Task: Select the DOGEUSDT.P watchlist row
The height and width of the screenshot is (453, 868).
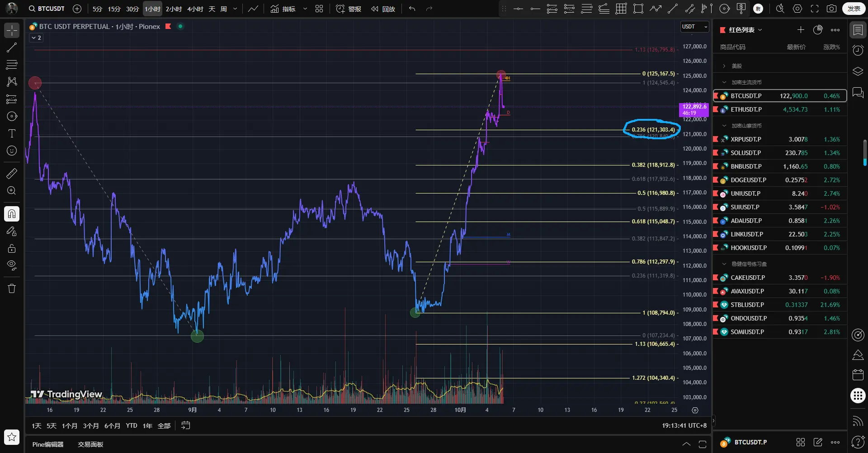Action: (x=780, y=180)
